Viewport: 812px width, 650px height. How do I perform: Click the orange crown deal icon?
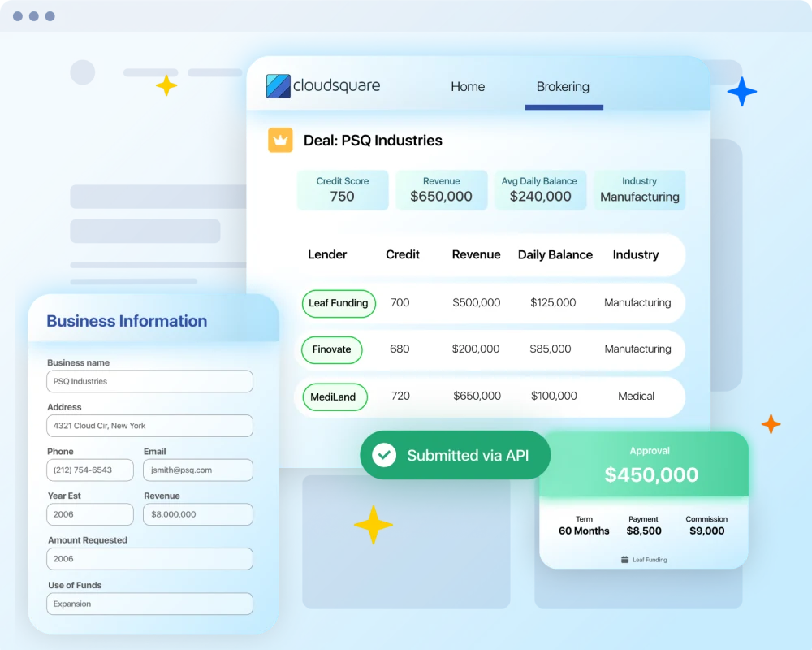pos(280,140)
